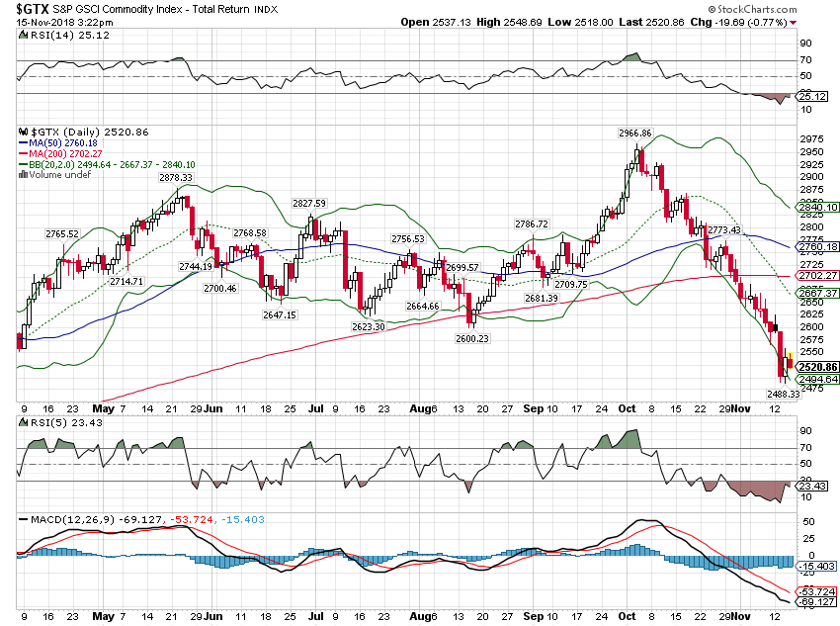Viewport: 840px width, 626px height.
Task: Click the area-chart icon beside RSI(14)
Action: (x=23, y=36)
